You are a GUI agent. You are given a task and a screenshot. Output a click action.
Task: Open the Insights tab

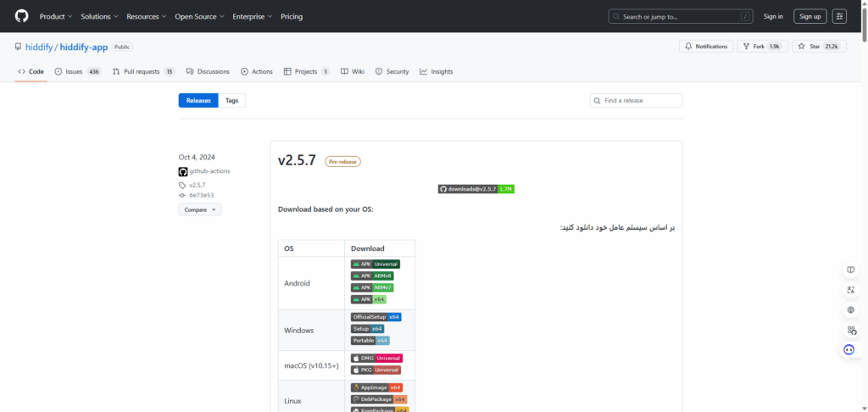[437, 71]
